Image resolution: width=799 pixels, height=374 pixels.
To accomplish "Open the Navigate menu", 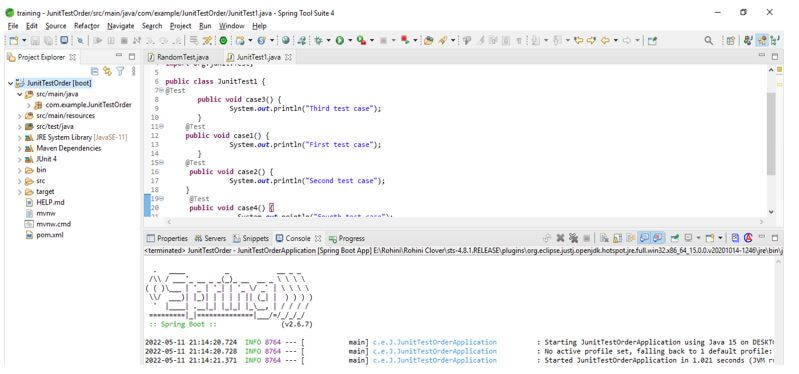I will click(x=121, y=26).
